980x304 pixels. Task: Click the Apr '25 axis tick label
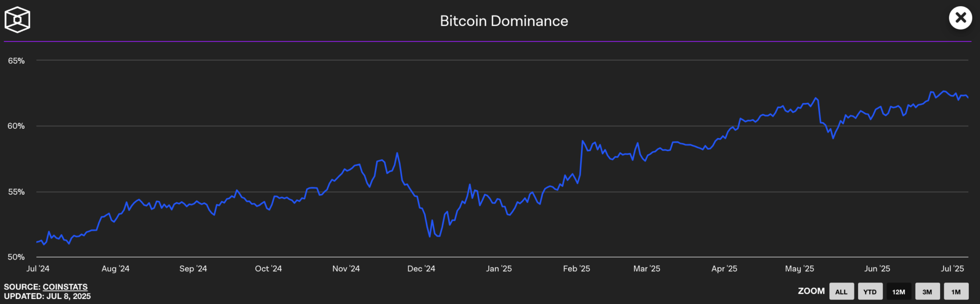point(724,269)
